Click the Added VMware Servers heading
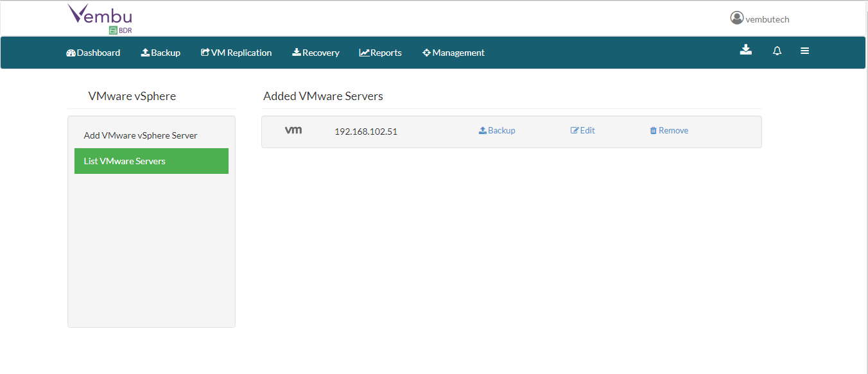Screen dimensions: 868x374 pos(323,96)
